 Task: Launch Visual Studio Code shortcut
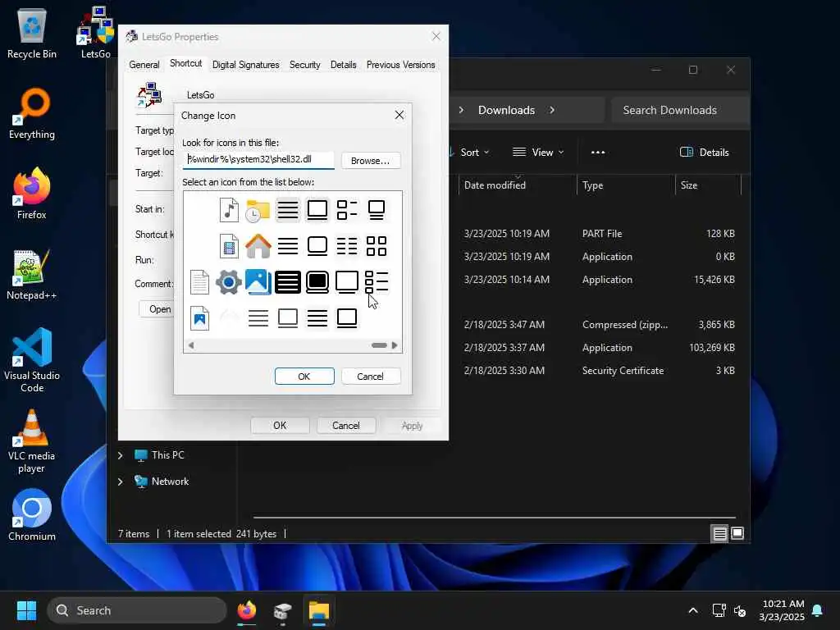click(x=32, y=360)
